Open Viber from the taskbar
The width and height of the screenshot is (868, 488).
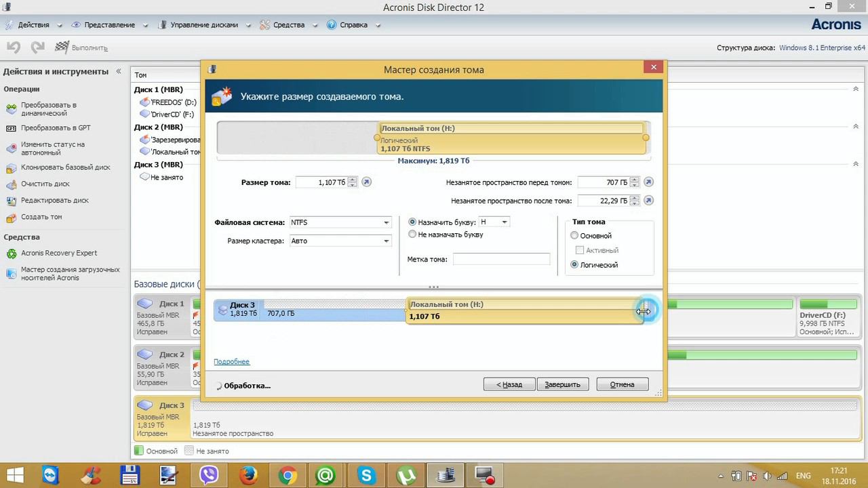coord(209,476)
